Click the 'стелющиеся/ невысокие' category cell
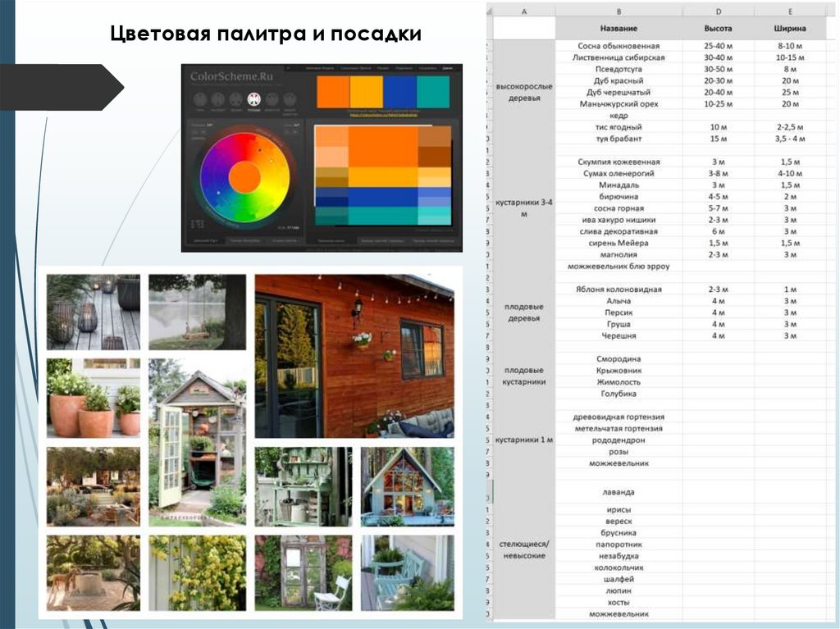840x629 pixels. [x=524, y=549]
